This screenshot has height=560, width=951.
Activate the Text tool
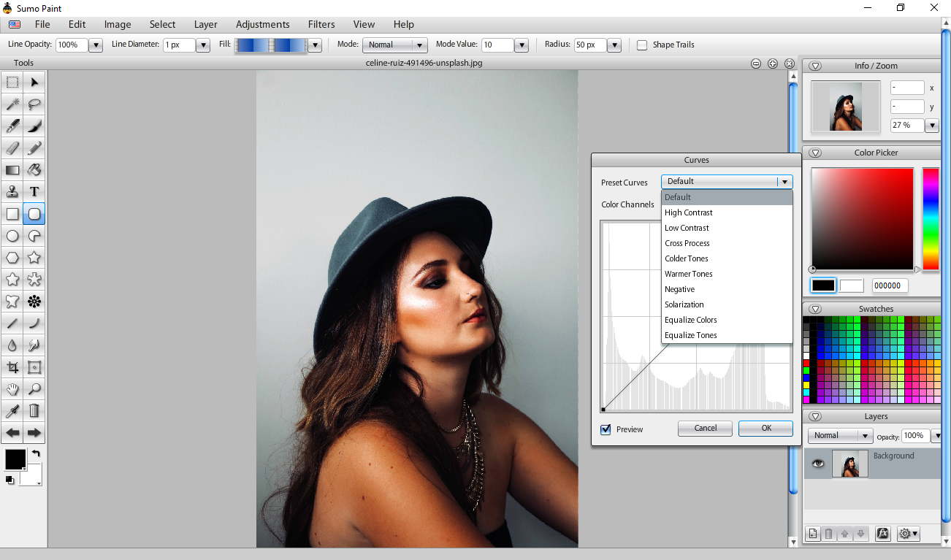point(34,191)
